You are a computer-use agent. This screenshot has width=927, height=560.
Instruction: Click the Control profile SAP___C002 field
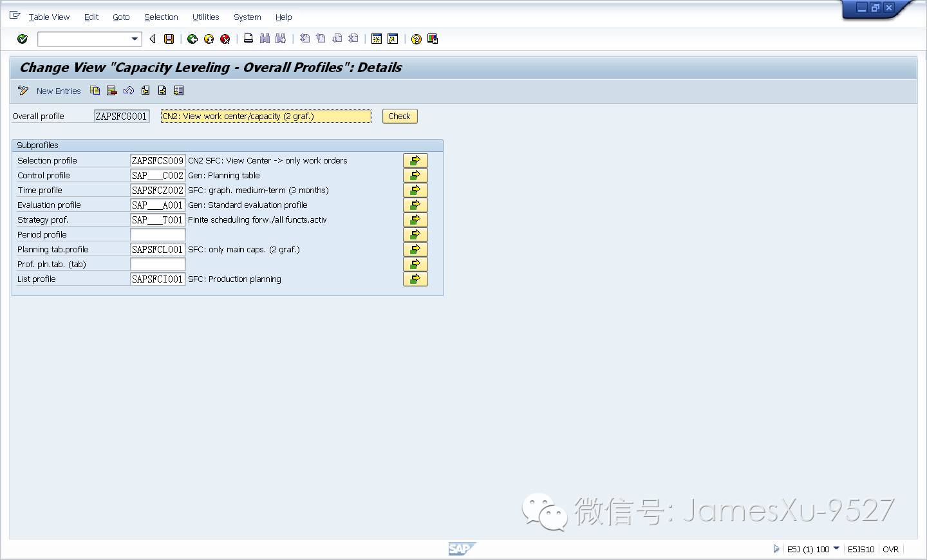(158, 176)
